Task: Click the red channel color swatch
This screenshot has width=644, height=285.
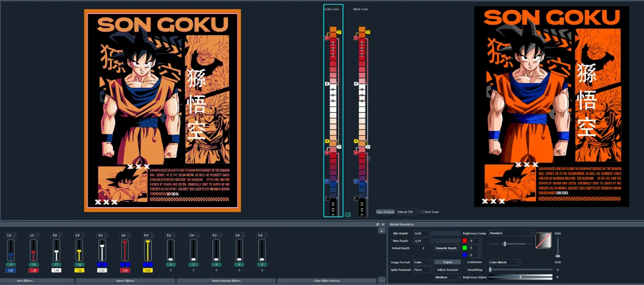Action: [465, 241]
